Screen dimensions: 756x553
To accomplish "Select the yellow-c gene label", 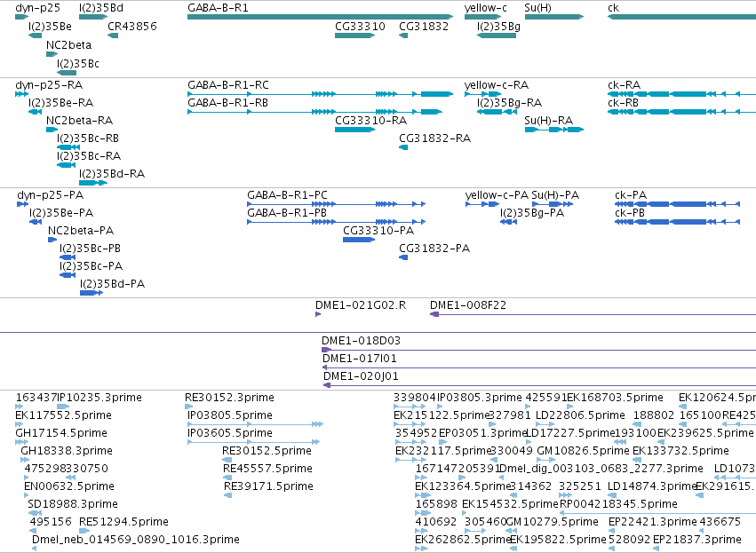I will (x=486, y=8).
